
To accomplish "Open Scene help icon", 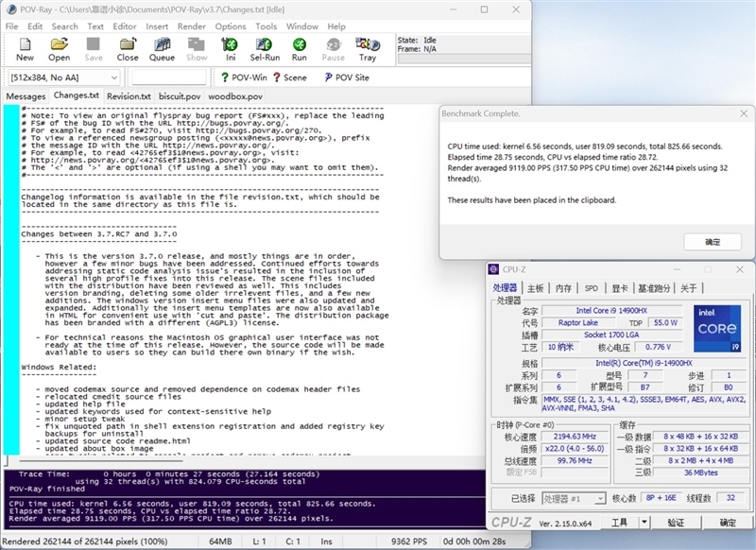I will [290, 77].
